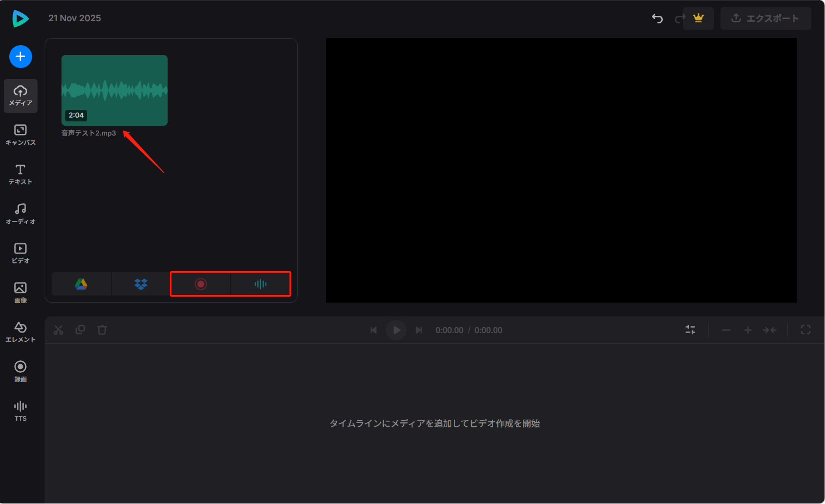Import media from Dropbox
Screen dimensions: 825x504
pos(140,284)
